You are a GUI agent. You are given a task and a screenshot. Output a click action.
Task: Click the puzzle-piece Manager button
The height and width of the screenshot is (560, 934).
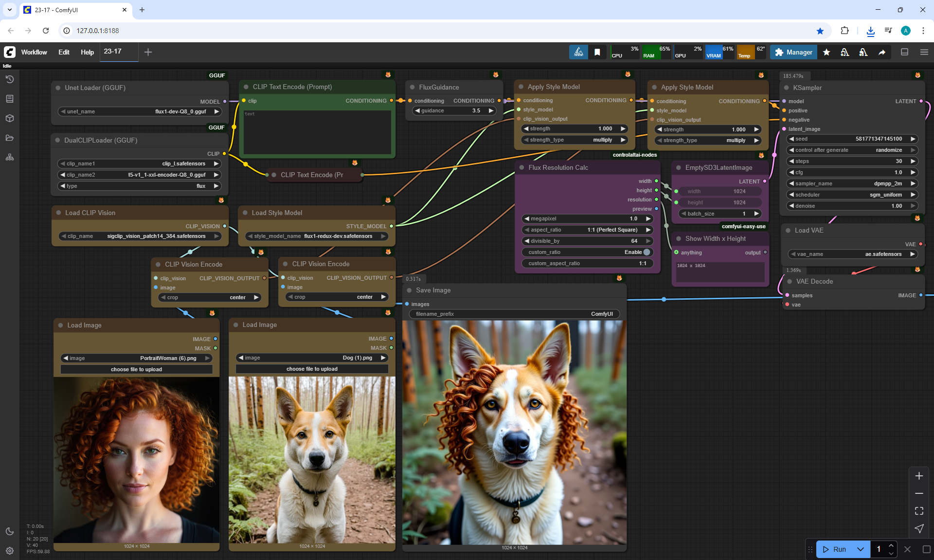(793, 52)
